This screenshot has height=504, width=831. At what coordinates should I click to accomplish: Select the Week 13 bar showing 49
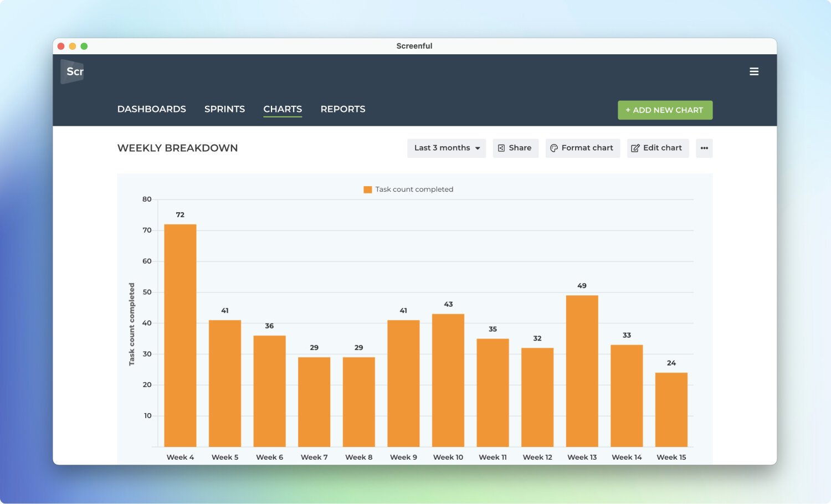(582, 371)
